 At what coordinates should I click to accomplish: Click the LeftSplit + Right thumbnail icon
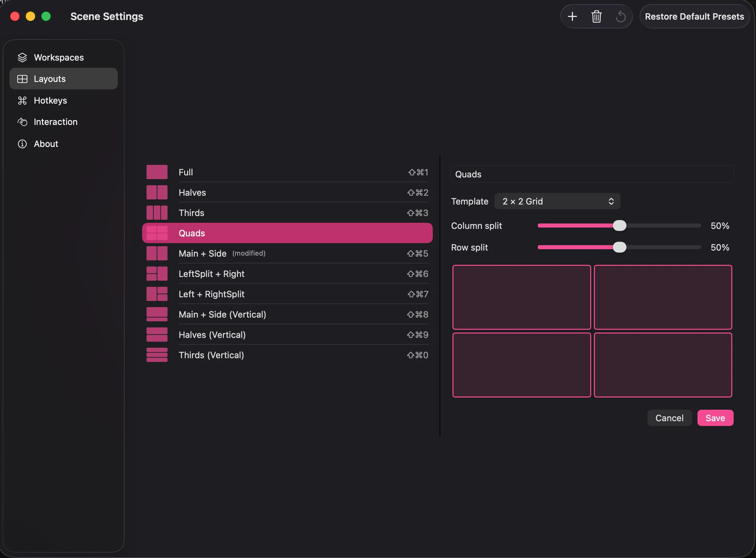click(x=157, y=274)
